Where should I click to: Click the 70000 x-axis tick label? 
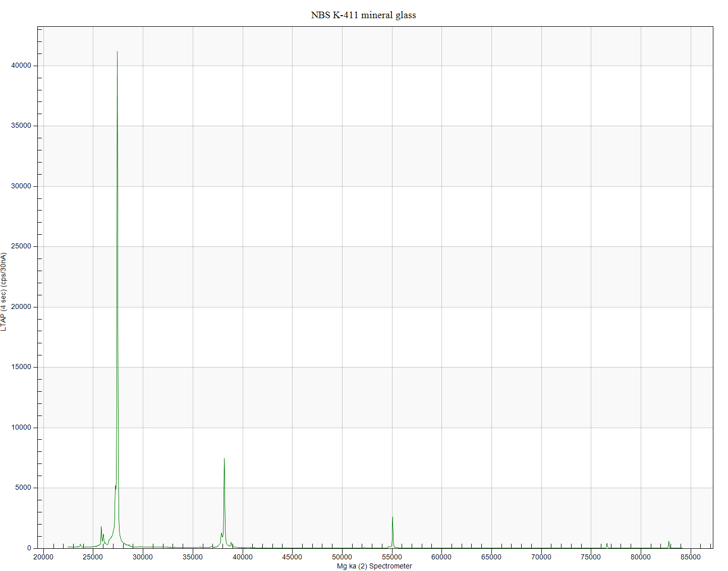coord(541,557)
